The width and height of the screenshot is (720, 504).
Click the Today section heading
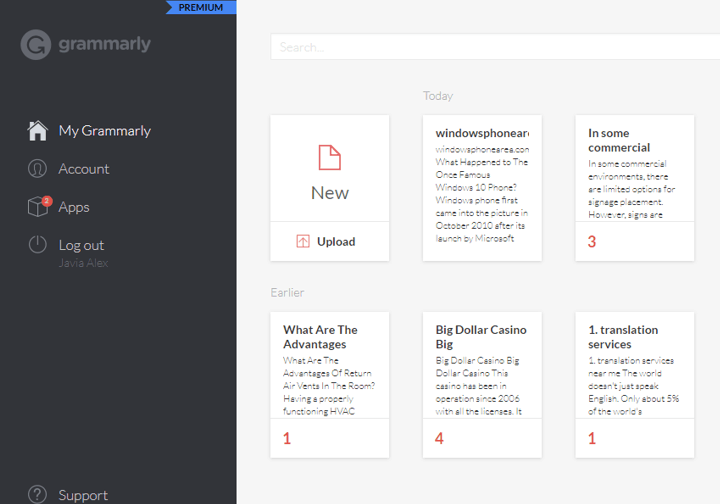click(438, 96)
